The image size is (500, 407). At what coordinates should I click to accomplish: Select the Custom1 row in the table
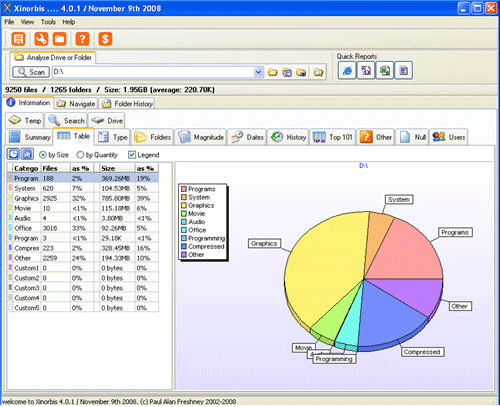point(83,268)
